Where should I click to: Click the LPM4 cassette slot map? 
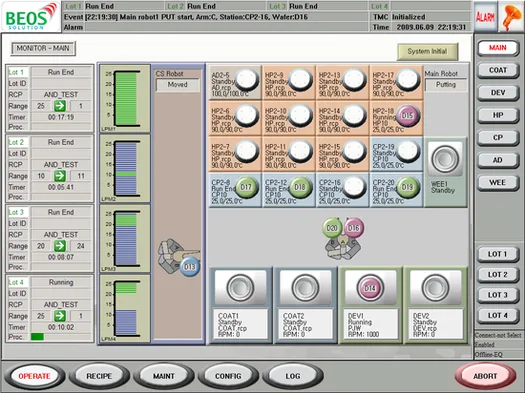point(126,308)
